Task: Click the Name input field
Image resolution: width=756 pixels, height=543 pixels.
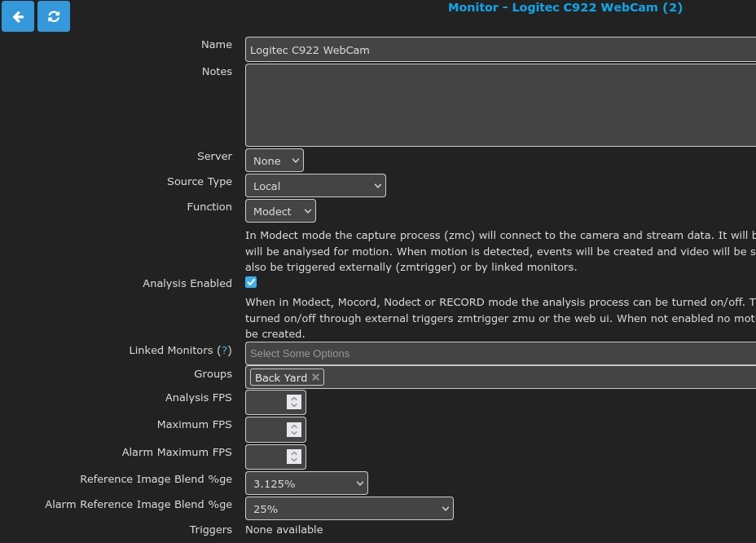Action: click(x=500, y=49)
